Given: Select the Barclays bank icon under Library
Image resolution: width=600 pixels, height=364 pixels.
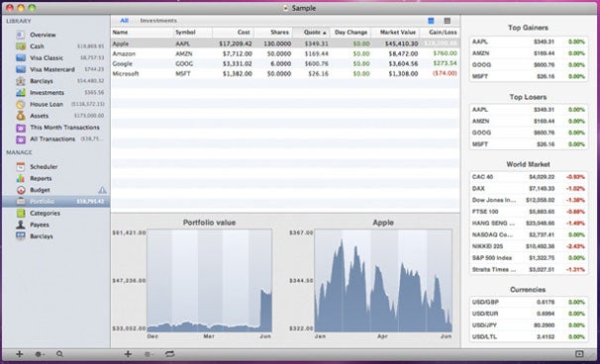Looking at the screenshot, I should [x=21, y=81].
